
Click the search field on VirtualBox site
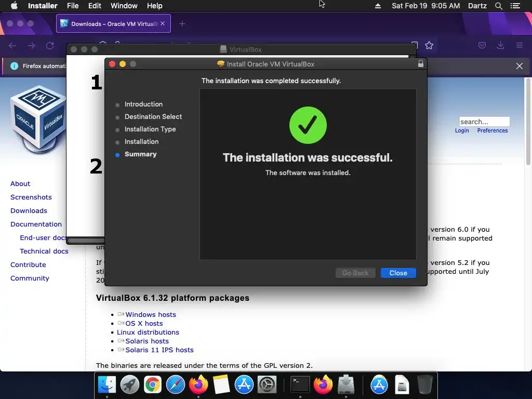[x=485, y=122]
